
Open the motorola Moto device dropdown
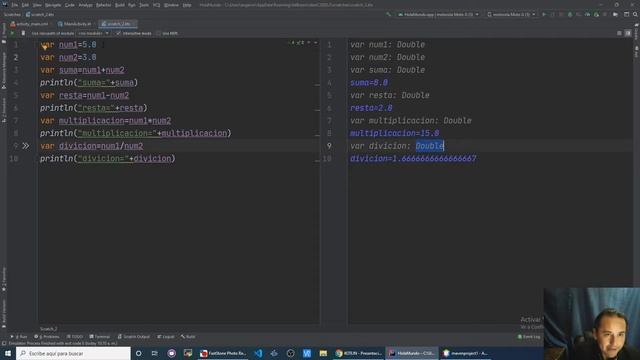[511, 14]
